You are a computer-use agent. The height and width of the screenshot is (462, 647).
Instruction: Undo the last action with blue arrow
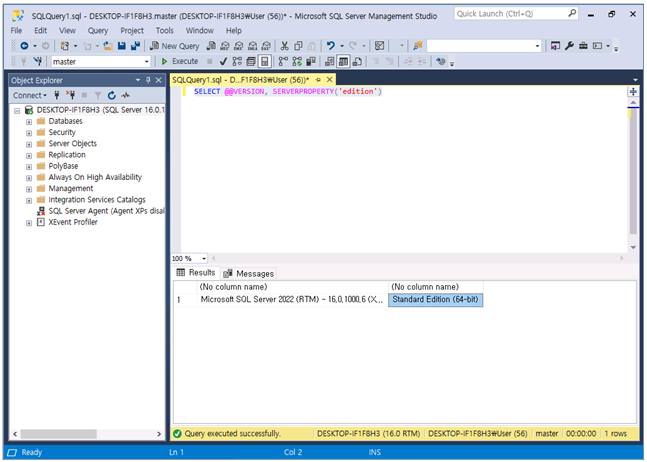click(x=331, y=46)
